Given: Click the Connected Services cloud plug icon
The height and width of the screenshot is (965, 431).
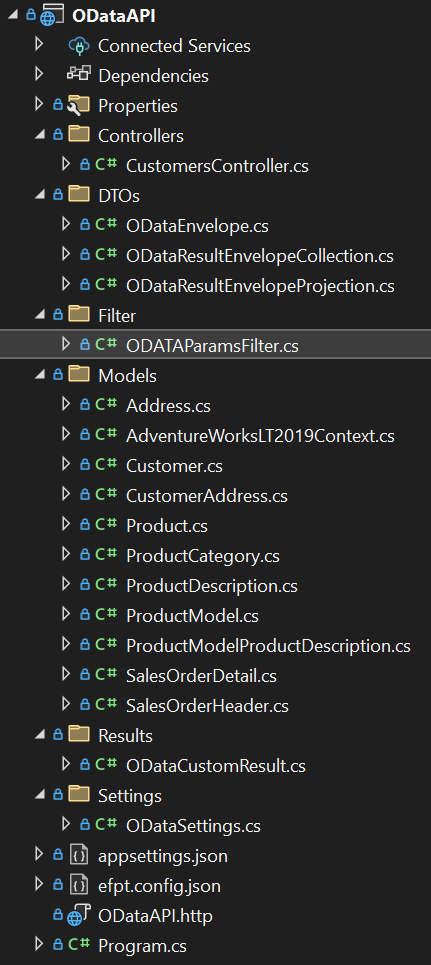Looking at the screenshot, I should [79, 46].
